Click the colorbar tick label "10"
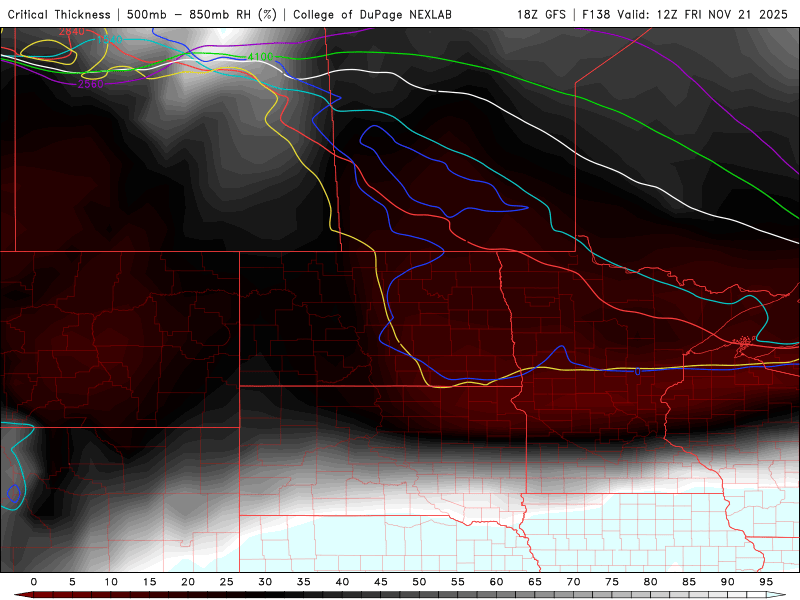Image resolution: width=800 pixels, height=600 pixels. pyautogui.click(x=111, y=582)
